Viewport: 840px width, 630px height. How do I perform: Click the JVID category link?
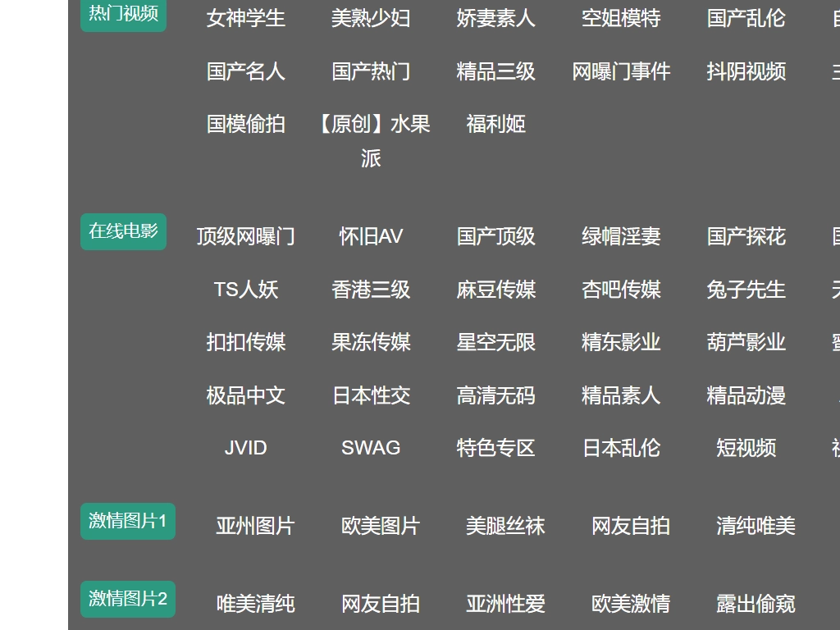(x=245, y=448)
